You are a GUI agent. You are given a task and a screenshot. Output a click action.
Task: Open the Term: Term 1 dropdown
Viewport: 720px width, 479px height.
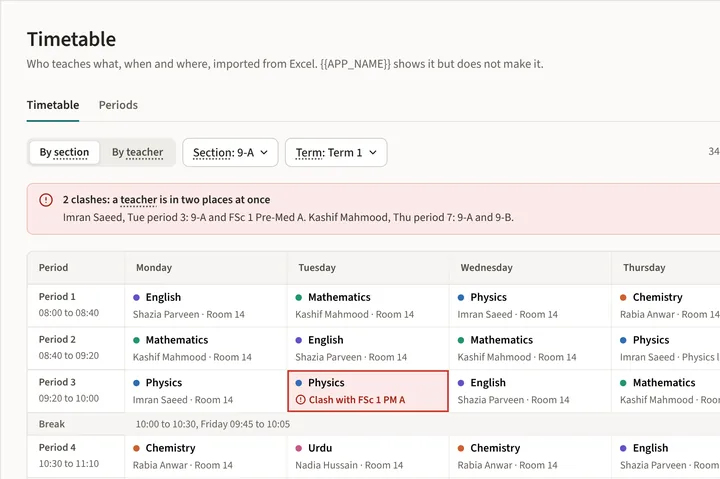point(336,152)
